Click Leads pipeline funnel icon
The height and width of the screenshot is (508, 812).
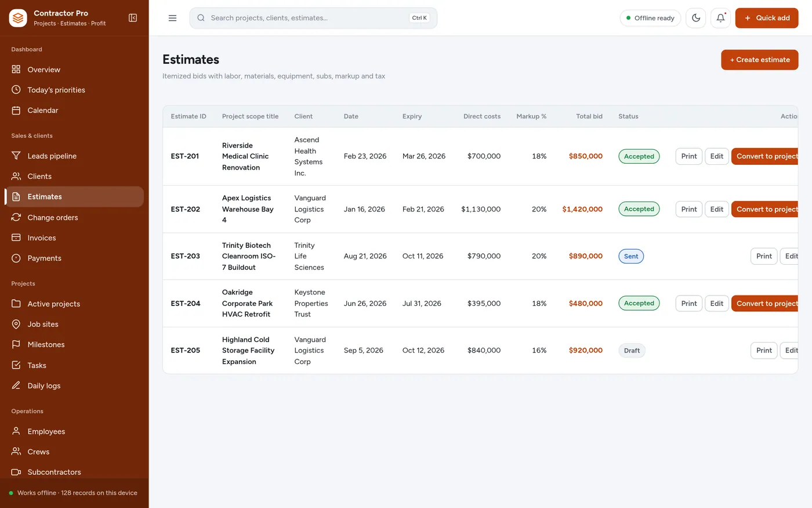(16, 156)
